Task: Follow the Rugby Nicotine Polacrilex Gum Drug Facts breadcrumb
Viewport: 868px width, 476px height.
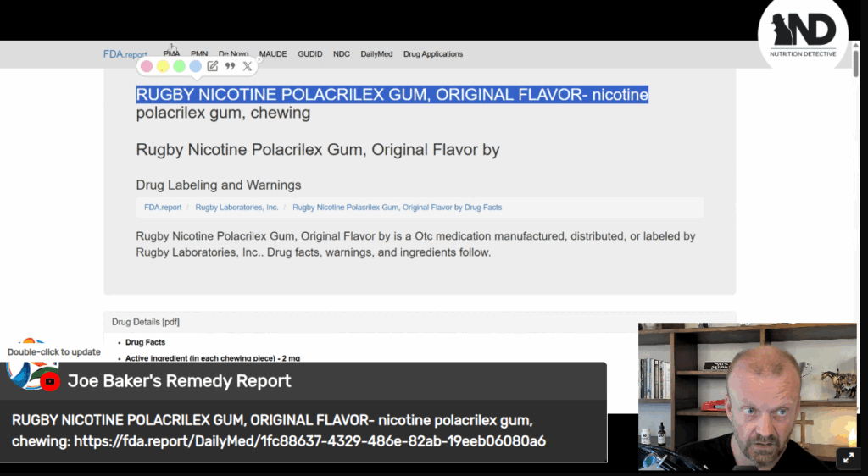Action: [397, 208]
